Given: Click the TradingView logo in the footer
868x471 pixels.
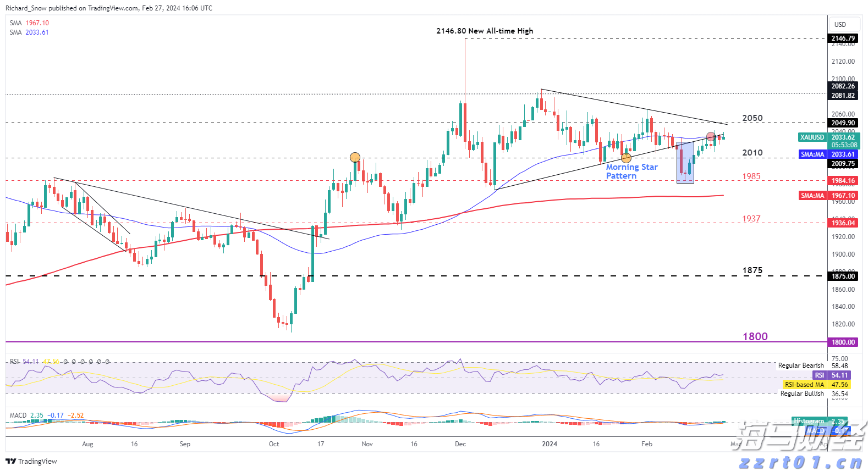Looking at the screenshot, I should tap(31, 461).
